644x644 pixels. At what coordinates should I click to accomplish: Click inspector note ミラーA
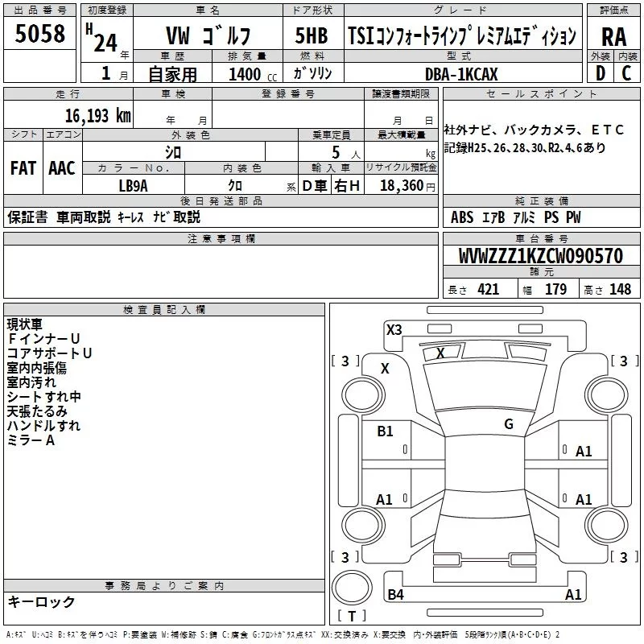pyautogui.click(x=31, y=440)
